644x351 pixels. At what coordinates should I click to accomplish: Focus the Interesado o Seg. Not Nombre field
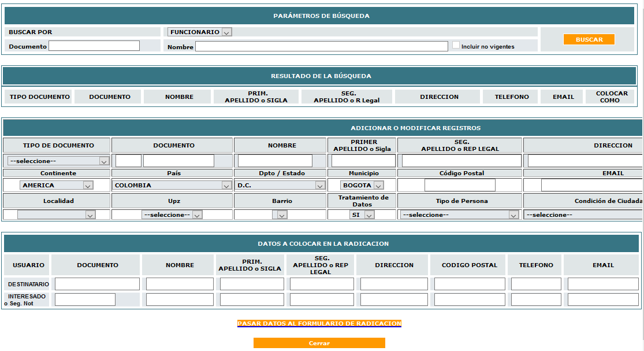coord(180,300)
